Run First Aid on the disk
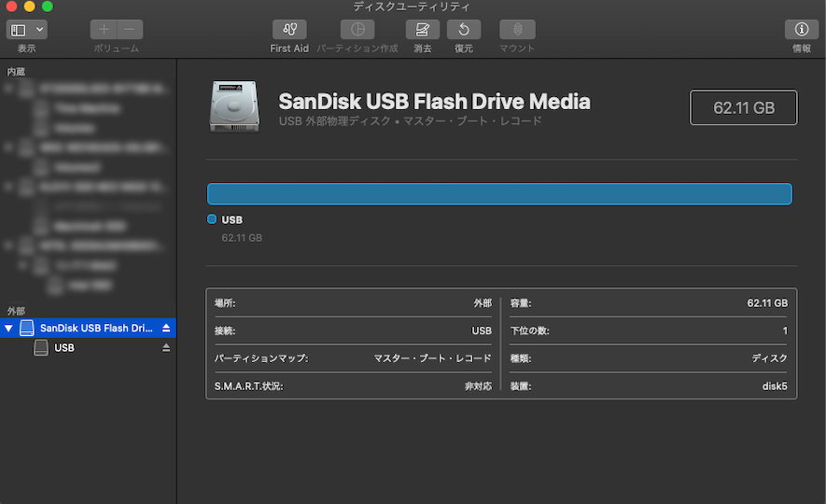 coord(289,30)
